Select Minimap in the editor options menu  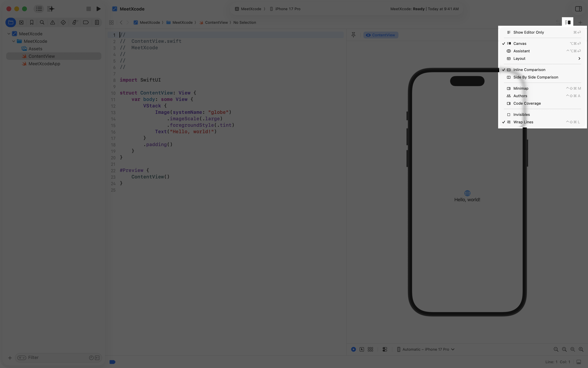point(521,88)
